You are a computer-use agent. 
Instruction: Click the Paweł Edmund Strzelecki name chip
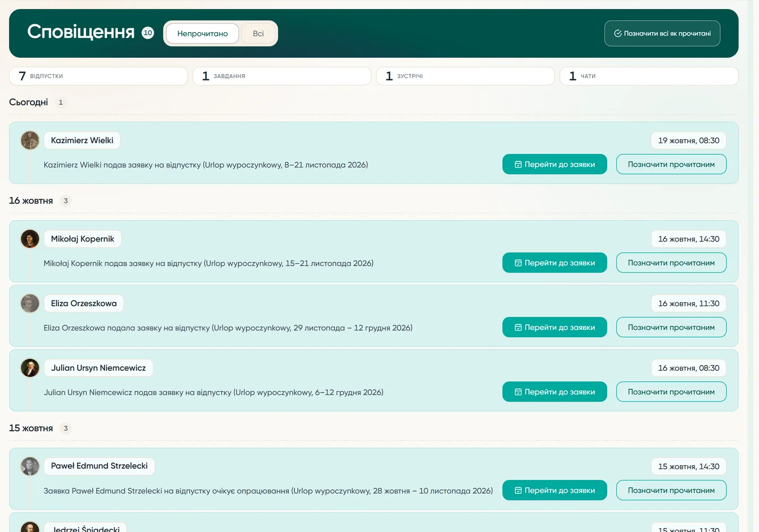click(99, 466)
